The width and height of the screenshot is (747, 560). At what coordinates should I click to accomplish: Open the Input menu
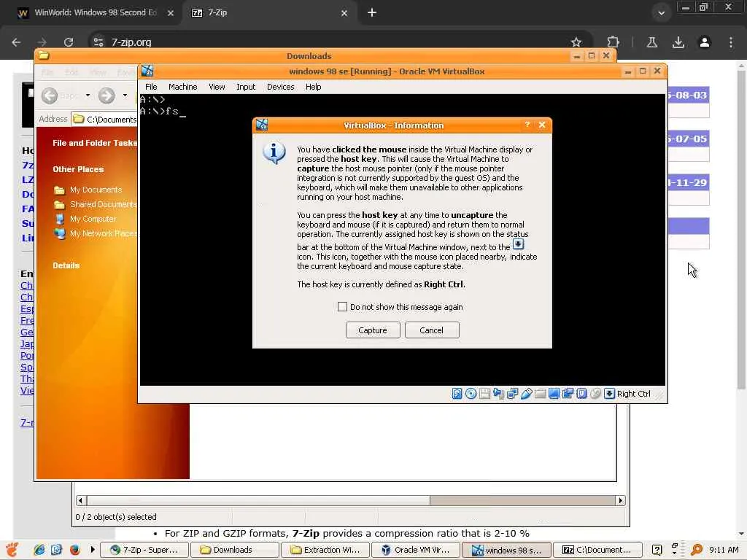246,87
